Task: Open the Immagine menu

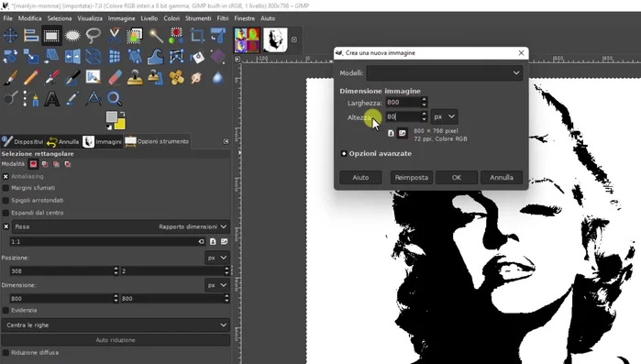Action: (121, 18)
